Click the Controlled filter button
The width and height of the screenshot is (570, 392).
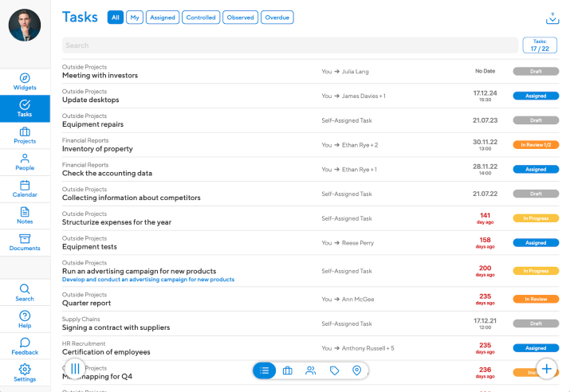[x=201, y=17]
